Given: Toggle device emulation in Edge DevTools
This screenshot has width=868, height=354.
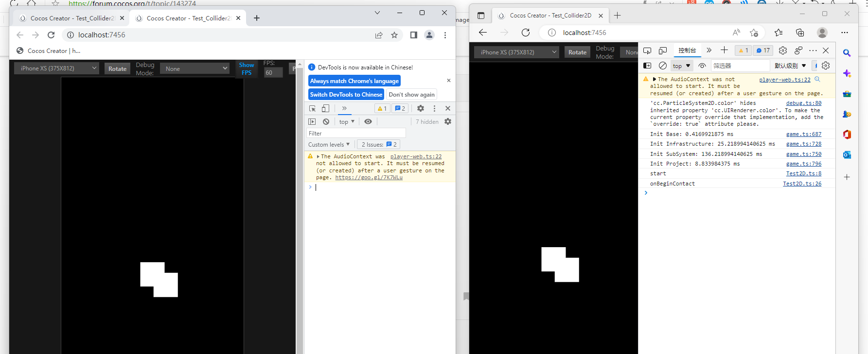Looking at the screenshot, I should (x=663, y=51).
